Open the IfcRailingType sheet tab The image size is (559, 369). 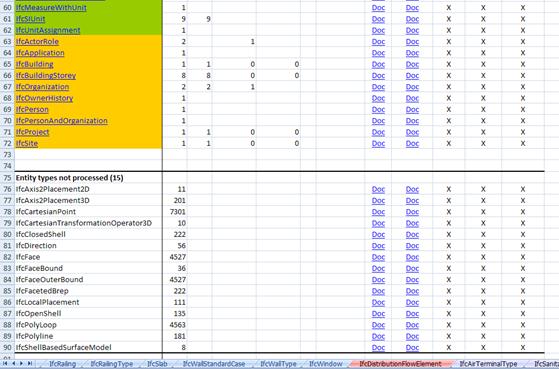(x=112, y=364)
